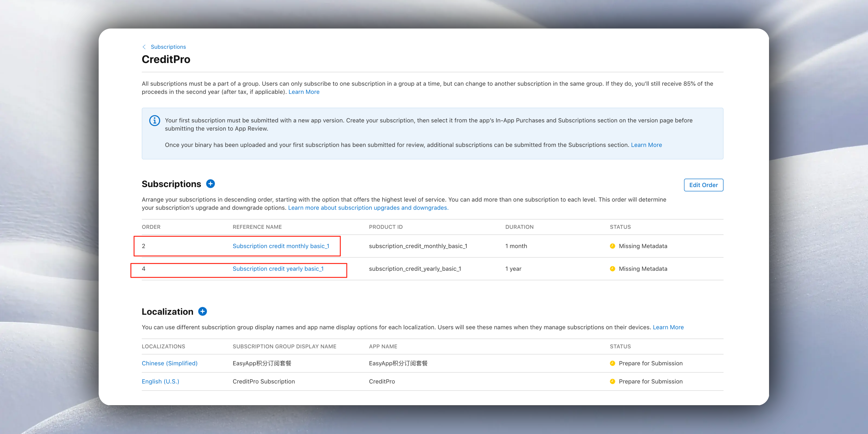Open Subscription credit monthly basic_1
Screen dimensions: 868x434
[281, 246]
